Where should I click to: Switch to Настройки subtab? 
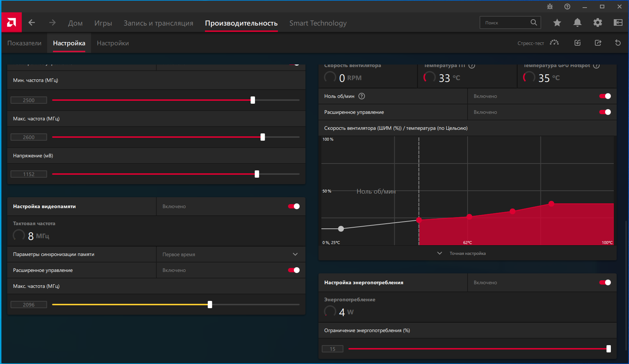pyautogui.click(x=113, y=43)
